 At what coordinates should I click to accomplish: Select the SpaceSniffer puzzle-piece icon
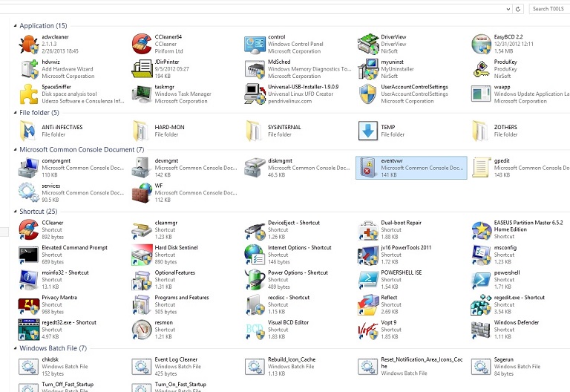(29, 94)
